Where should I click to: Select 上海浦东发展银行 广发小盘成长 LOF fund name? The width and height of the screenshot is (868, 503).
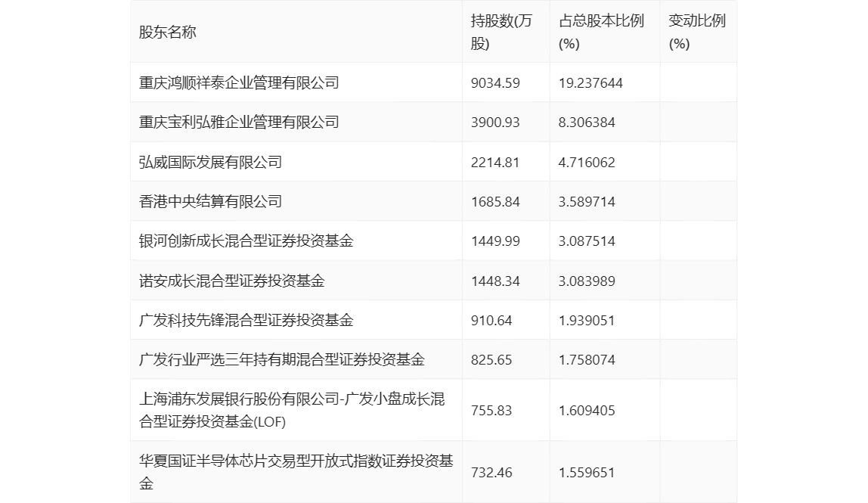(x=292, y=411)
